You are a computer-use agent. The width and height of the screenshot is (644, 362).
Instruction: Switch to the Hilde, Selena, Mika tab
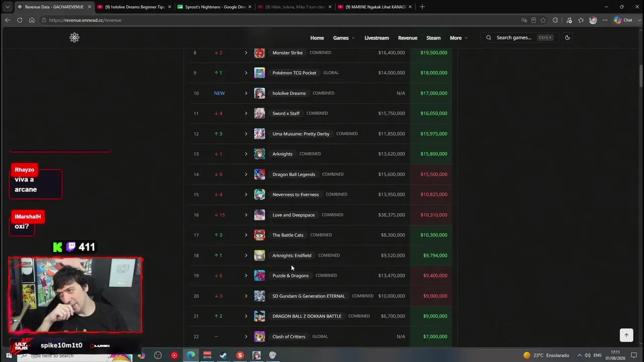click(294, 7)
